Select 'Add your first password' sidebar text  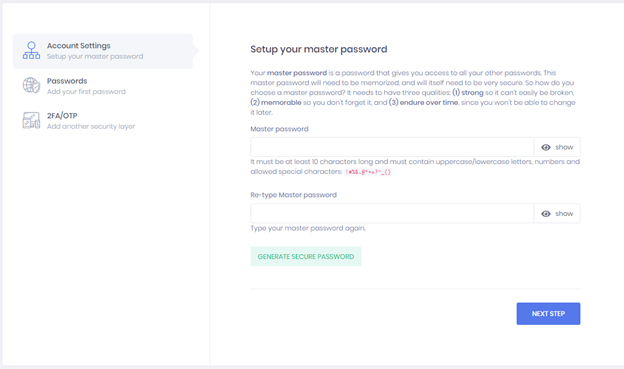point(86,92)
